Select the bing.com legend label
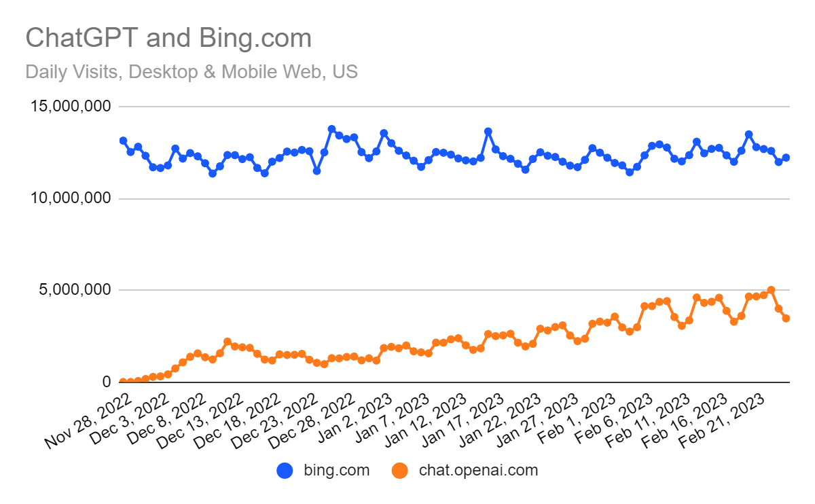The width and height of the screenshot is (815, 504). [336, 470]
